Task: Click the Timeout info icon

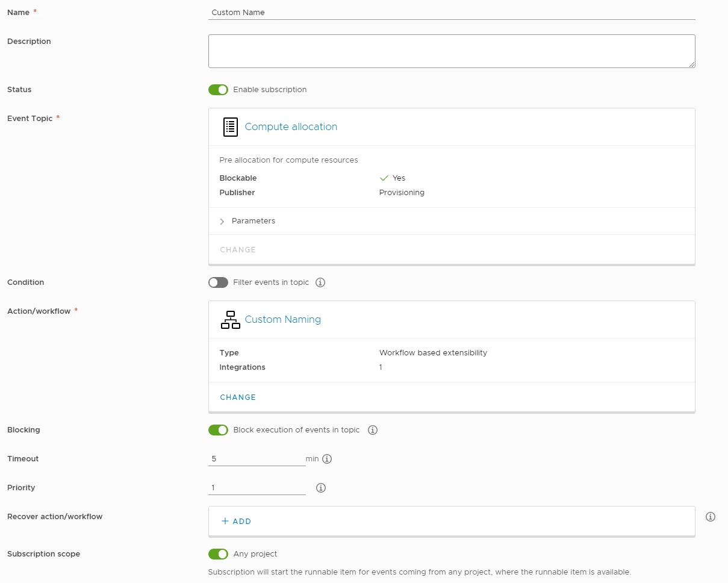Action: 327,459
